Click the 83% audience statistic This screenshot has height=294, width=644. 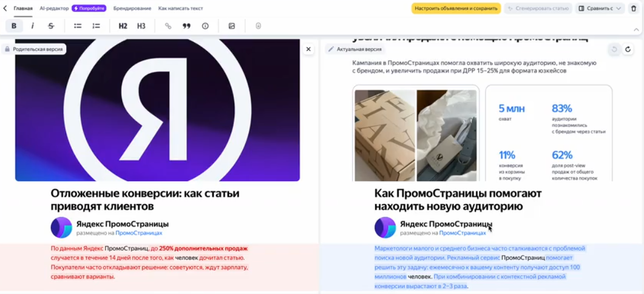578,119
